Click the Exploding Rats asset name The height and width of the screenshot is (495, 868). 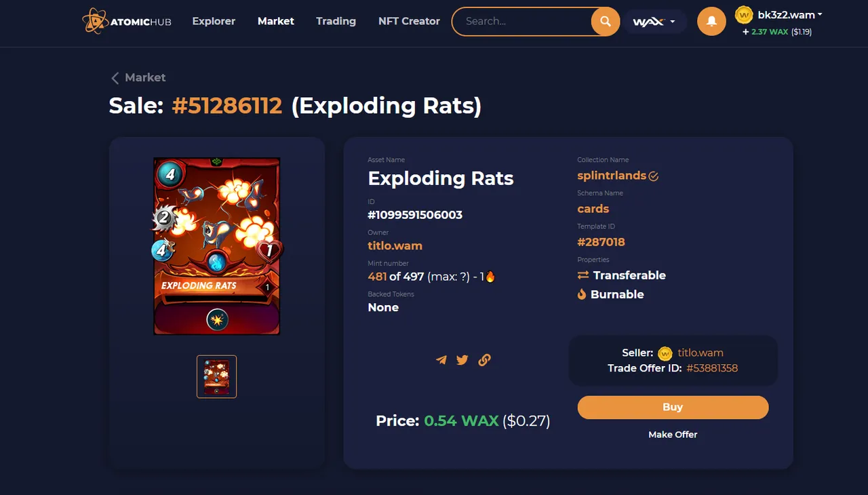click(x=441, y=179)
